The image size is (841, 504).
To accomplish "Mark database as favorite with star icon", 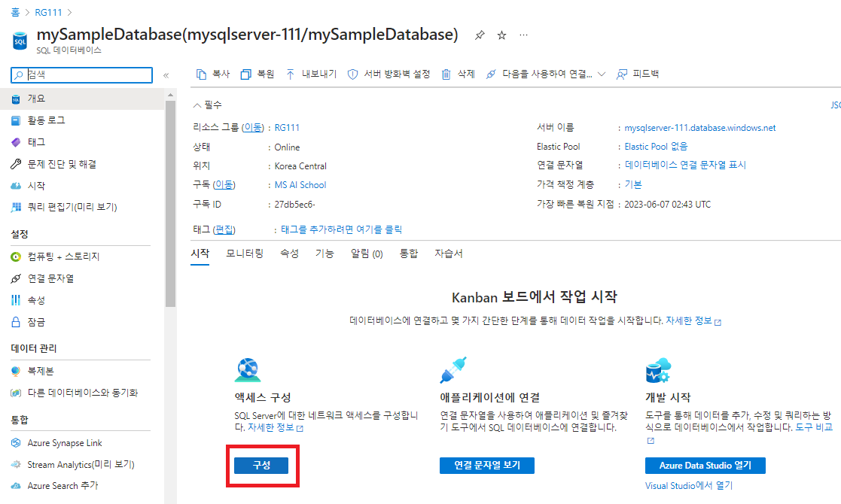I will pyautogui.click(x=501, y=35).
